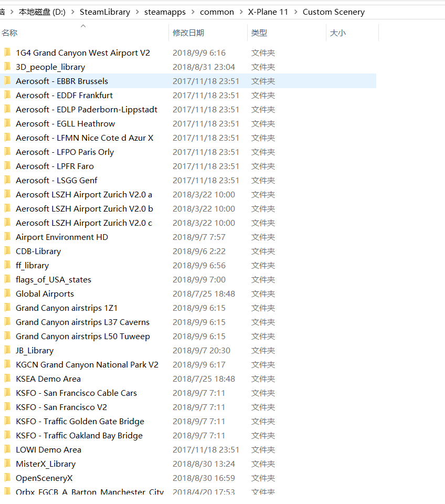Click folder icon of Aerosoft - LPFR Faro
Image resolution: width=445 pixels, height=504 pixels.
click(7, 165)
